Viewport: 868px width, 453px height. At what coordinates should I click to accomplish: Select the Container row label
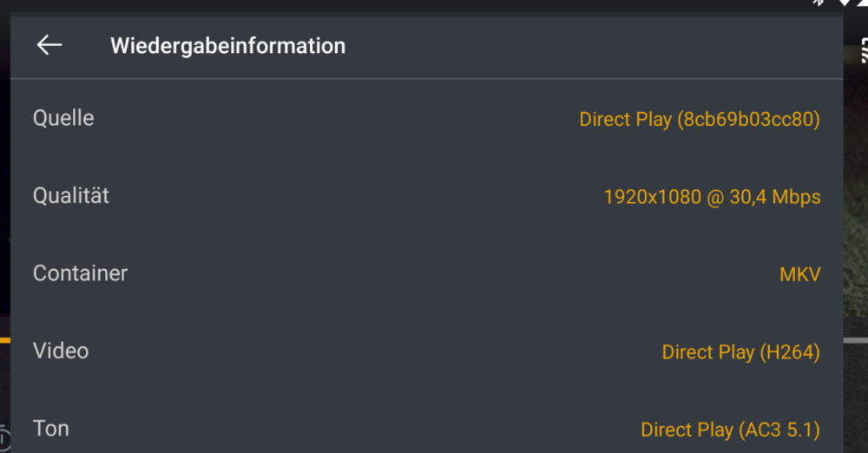coord(80,273)
